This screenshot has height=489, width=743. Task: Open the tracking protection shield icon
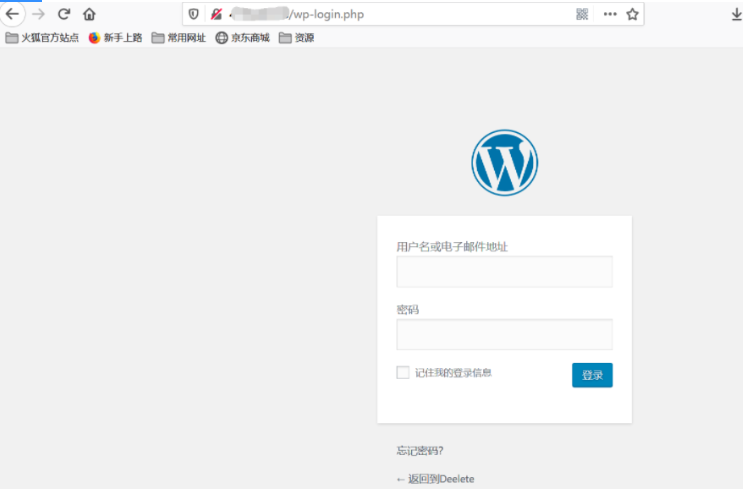(193, 14)
